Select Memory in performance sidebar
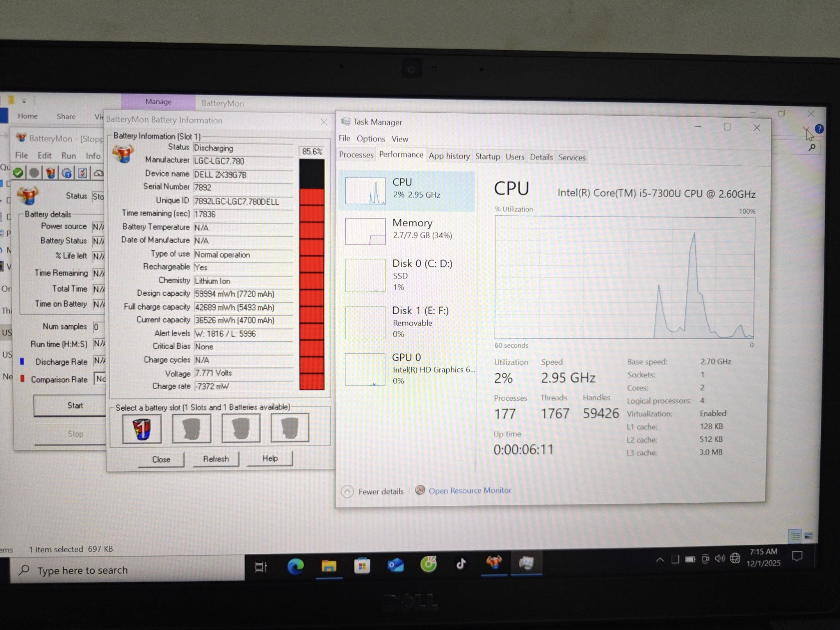Viewport: 840px width, 630px height. 406,231
